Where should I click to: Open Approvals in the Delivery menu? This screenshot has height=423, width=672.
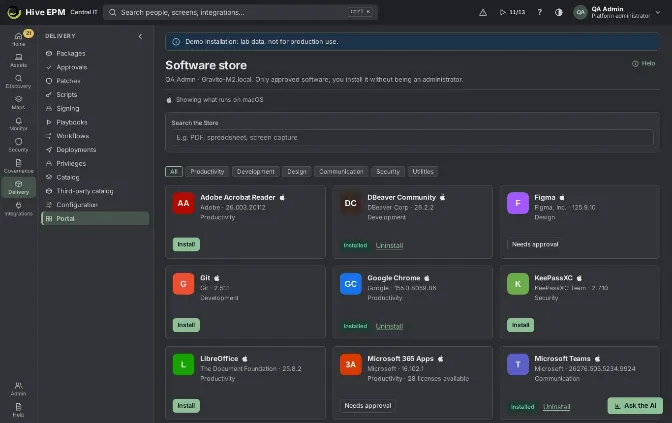pos(95,67)
